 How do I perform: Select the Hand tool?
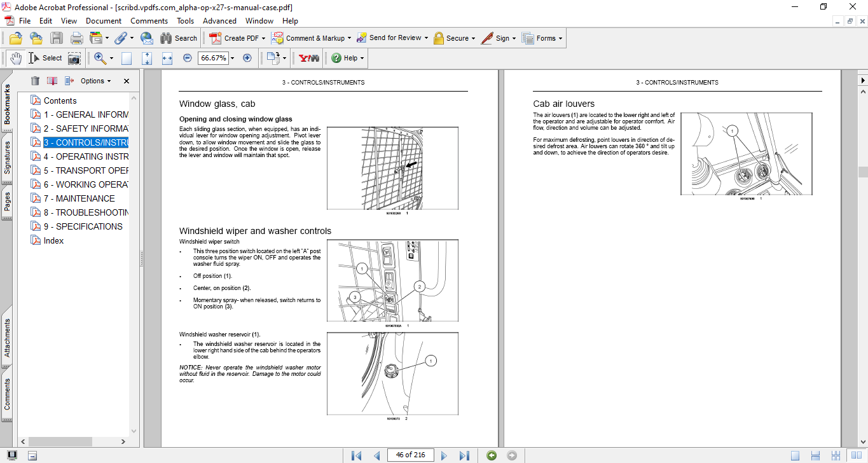[x=15, y=58]
